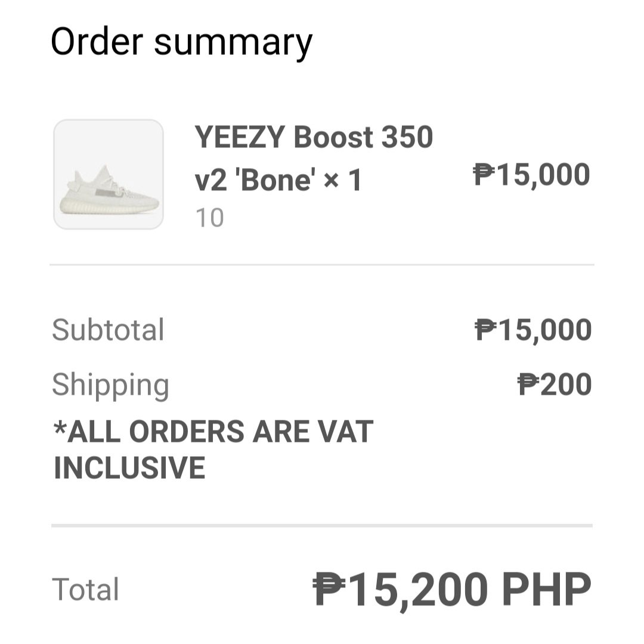Click the YEEZY shoe product thumbnail
The width and height of the screenshot is (644, 644).
click(109, 175)
